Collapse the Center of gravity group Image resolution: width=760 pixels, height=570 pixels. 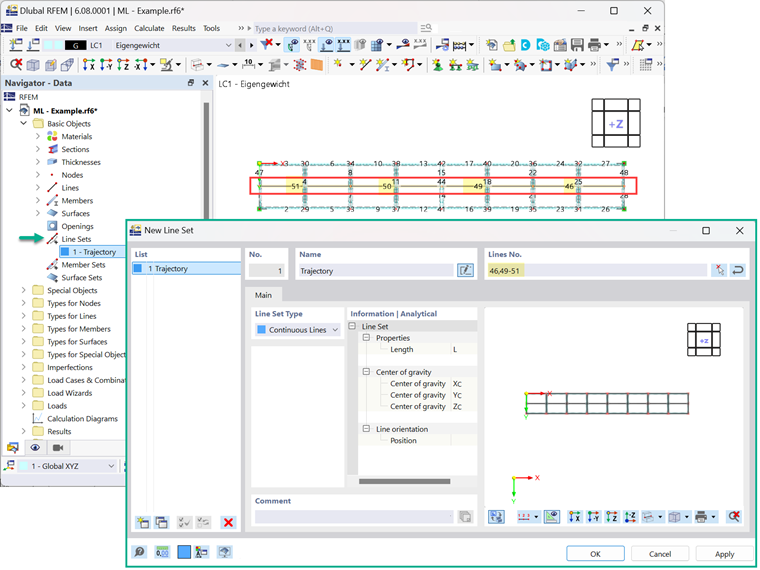[x=366, y=372]
